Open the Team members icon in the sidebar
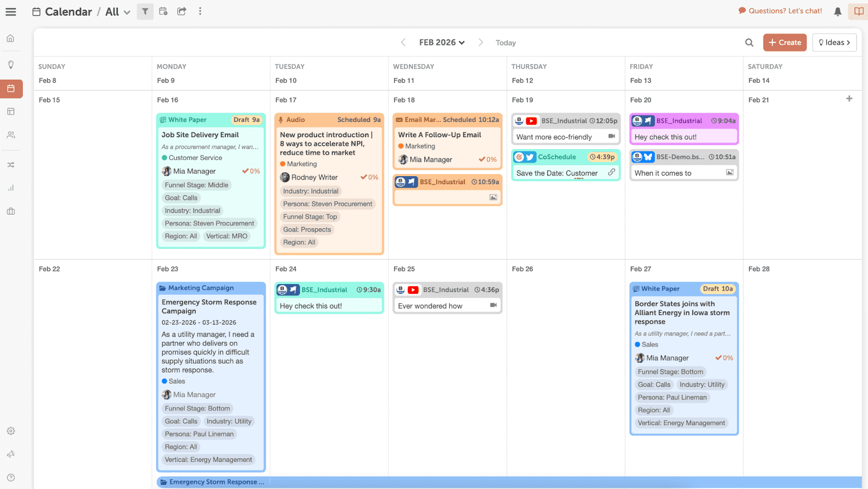The height and width of the screenshot is (489, 868). [x=11, y=135]
